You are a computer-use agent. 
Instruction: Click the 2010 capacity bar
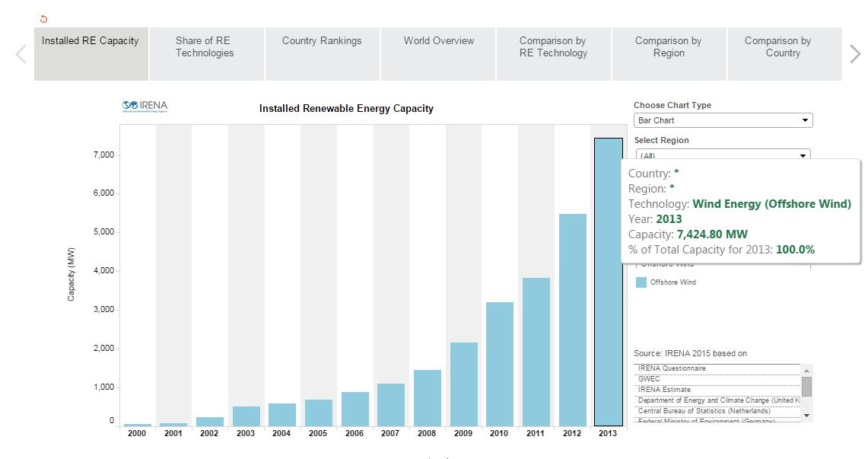click(500, 364)
